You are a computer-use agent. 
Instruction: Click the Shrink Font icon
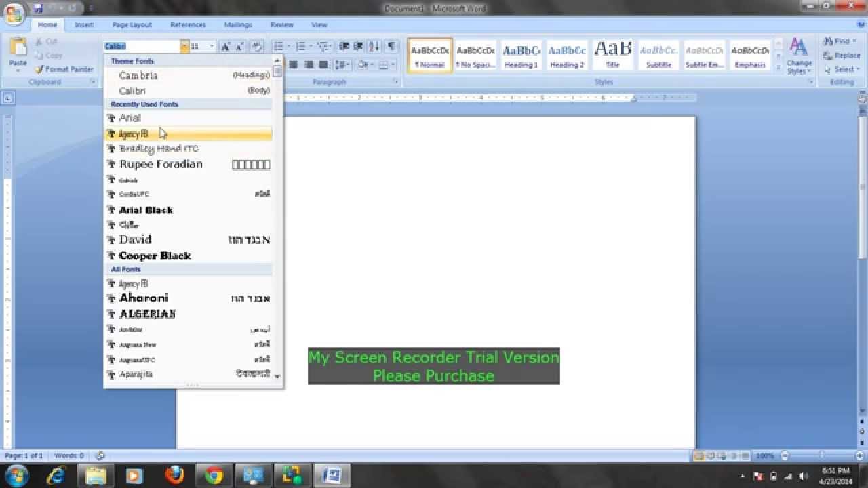(x=239, y=47)
